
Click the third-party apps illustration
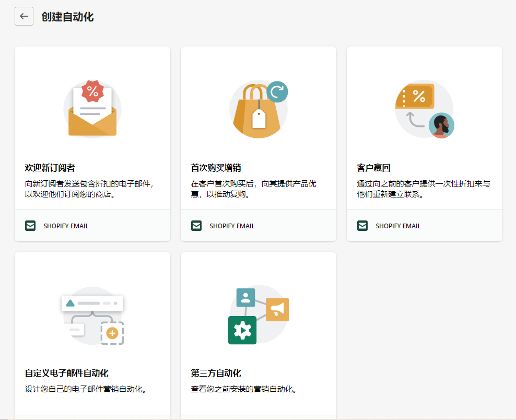(258, 315)
